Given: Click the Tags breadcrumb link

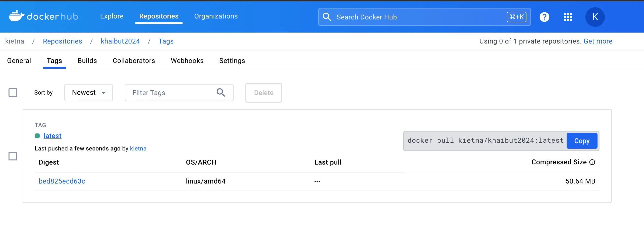Looking at the screenshot, I should coord(166,41).
